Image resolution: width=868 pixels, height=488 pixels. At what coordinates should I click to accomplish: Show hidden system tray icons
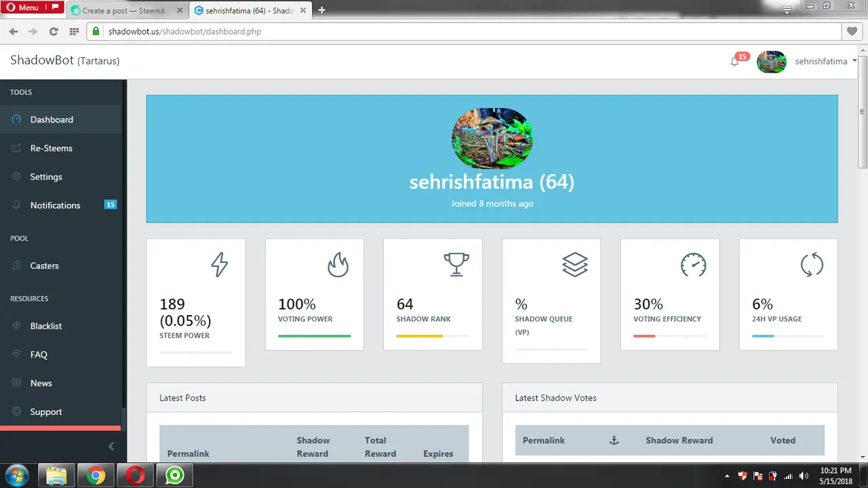(728, 476)
